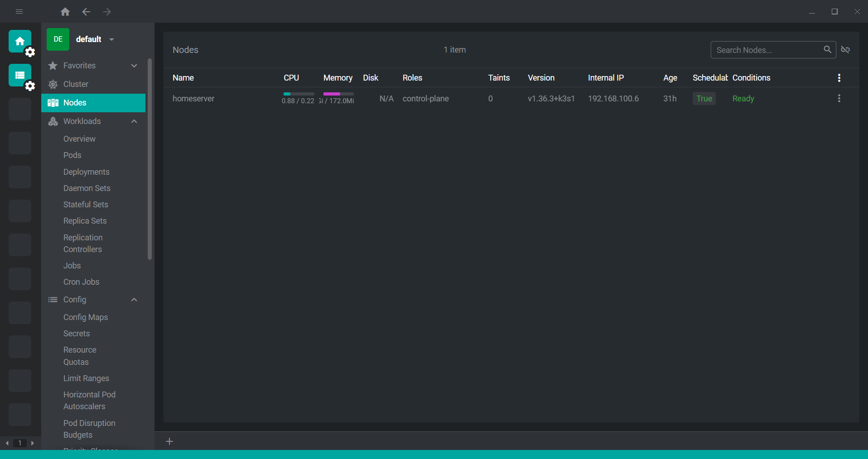868x459 pixels.
Task: Open the default cluster dropdown arrow
Action: click(x=111, y=39)
